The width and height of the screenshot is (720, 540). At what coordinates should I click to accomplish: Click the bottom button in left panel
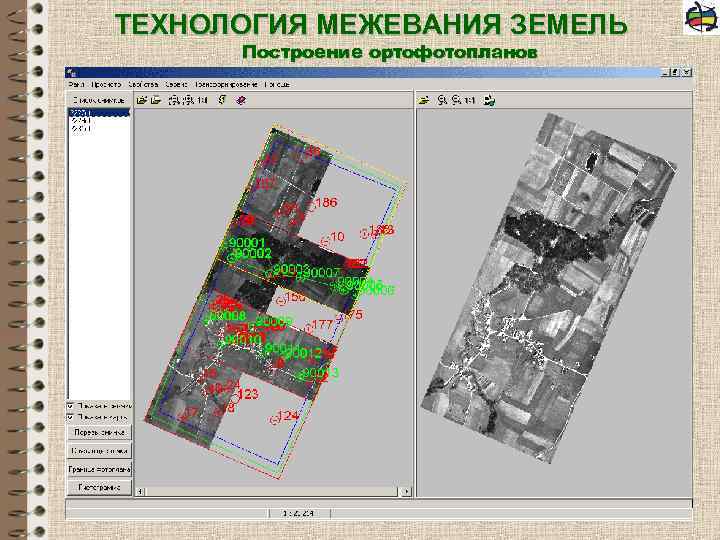click(99, 487)
